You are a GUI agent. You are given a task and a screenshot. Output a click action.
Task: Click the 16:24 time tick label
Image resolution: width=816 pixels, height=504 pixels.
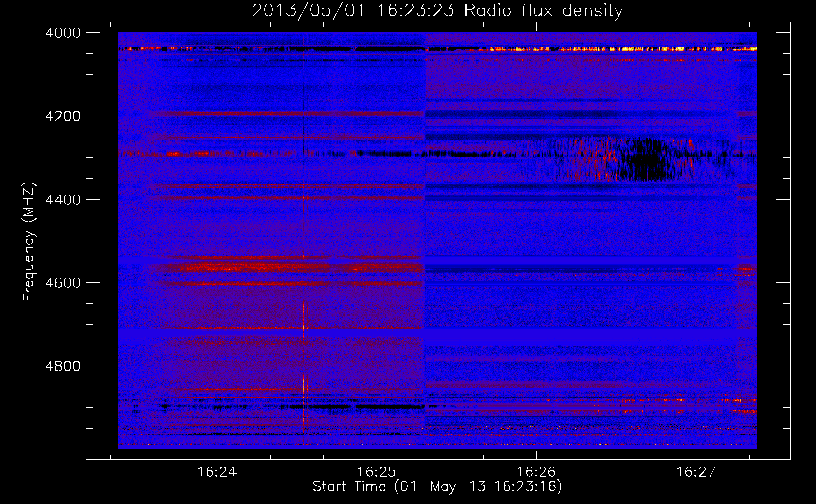217,472
